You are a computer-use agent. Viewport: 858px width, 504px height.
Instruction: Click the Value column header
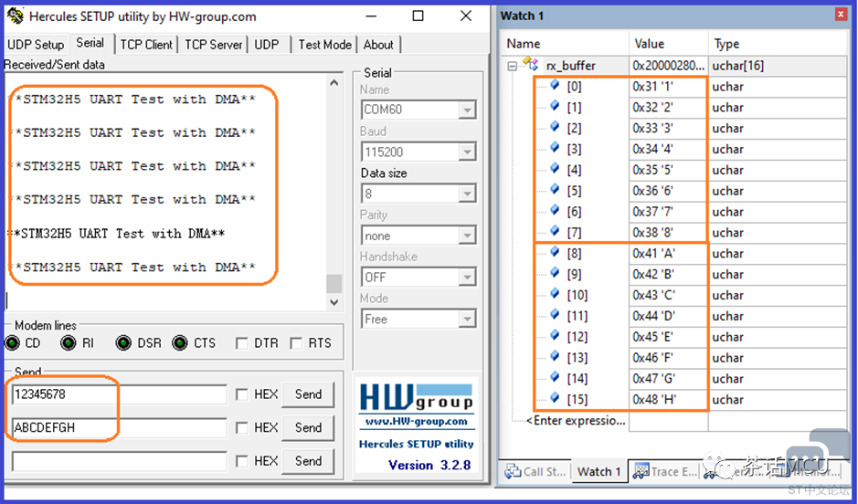point(669,44)
